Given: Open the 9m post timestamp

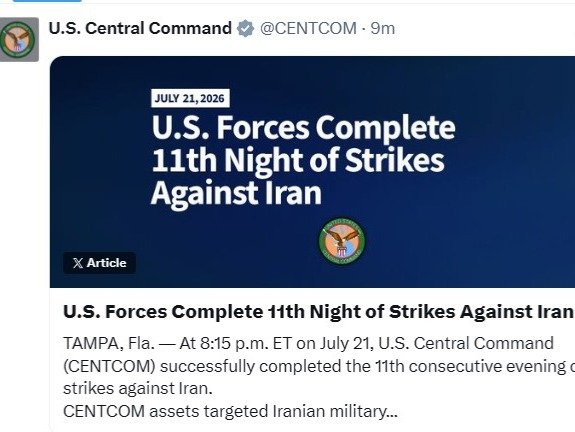Looking at the screenshot, I should (x=382, y=29).
